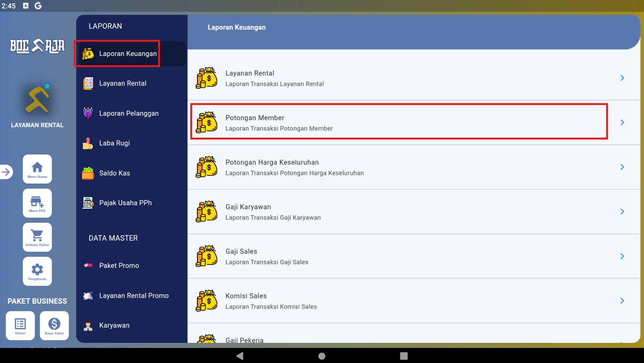Select Layanan Rental in sidebar menu
The image size is (644, 363).
pyautogui.click(x=131, y=84)
